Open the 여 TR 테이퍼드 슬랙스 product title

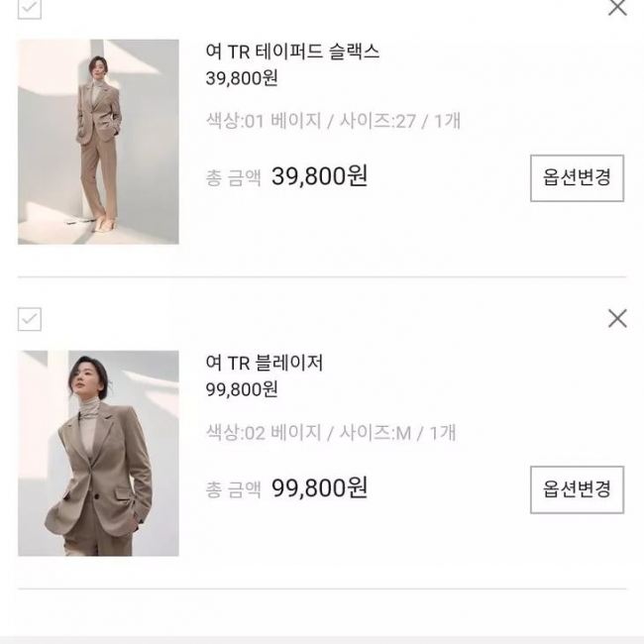tap(292, 52)
